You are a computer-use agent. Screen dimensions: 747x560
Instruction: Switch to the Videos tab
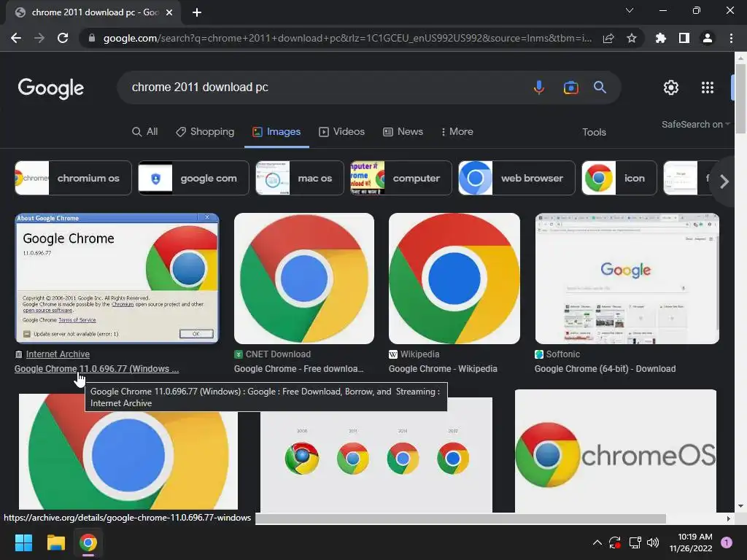[341, 131]
